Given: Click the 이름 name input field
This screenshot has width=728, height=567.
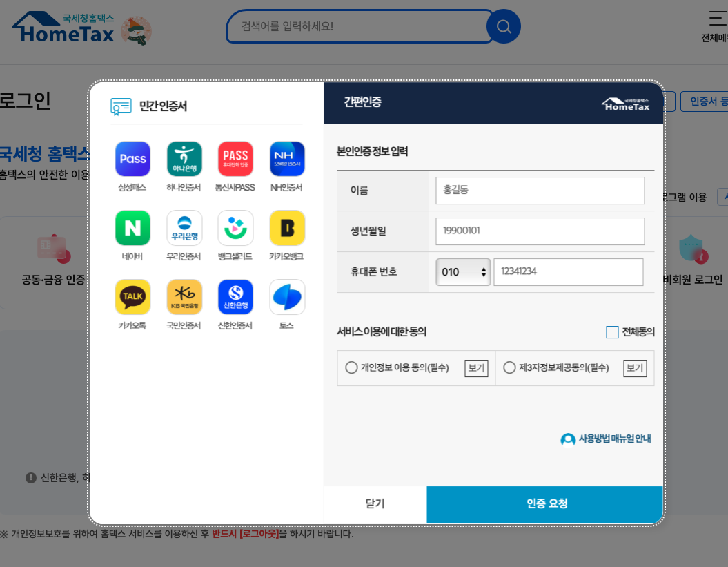Looking at the screenshot, I should click(x=540, y=190).
